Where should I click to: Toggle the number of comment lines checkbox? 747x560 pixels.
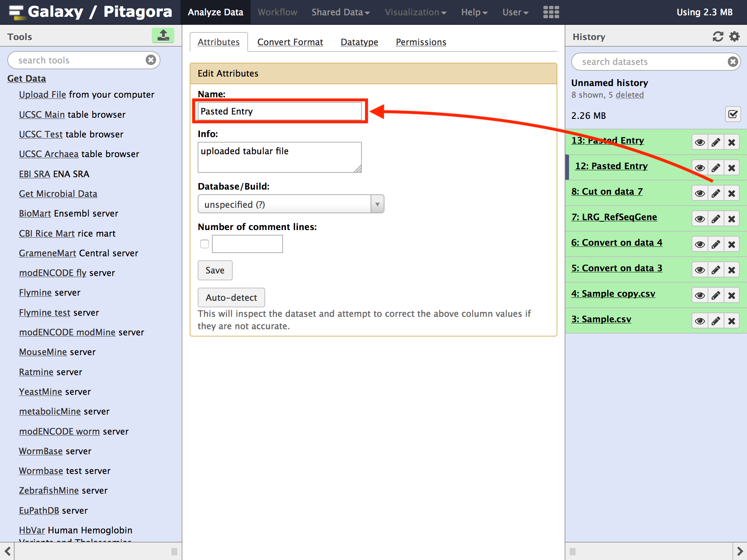pyautogui.click(x=205, y=244)
